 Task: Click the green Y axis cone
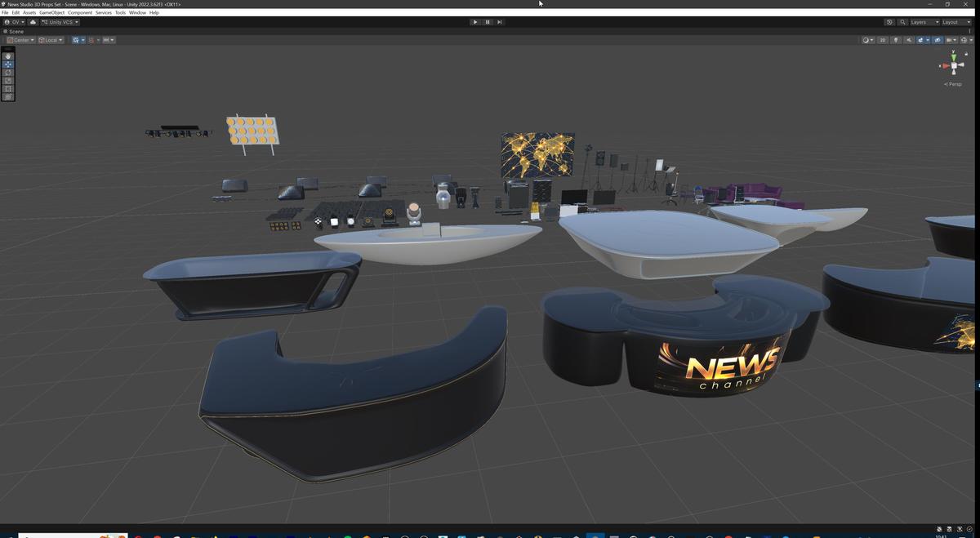pos(953,57)
